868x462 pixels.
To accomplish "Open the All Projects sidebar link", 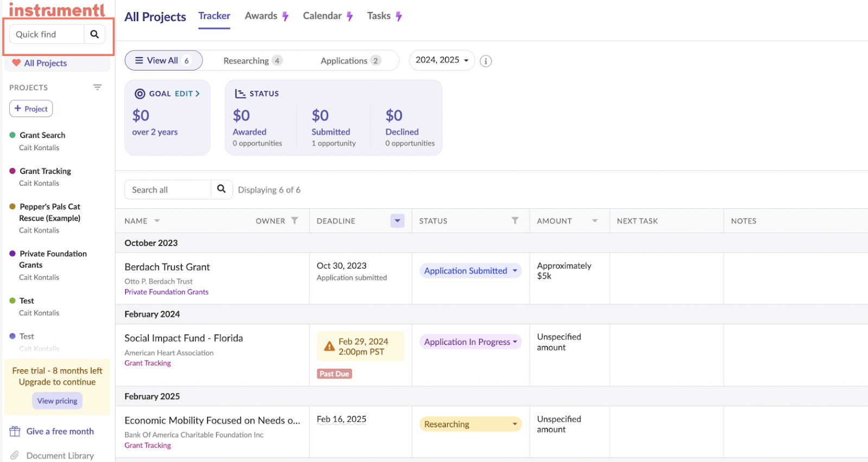I will click(46, 63).
